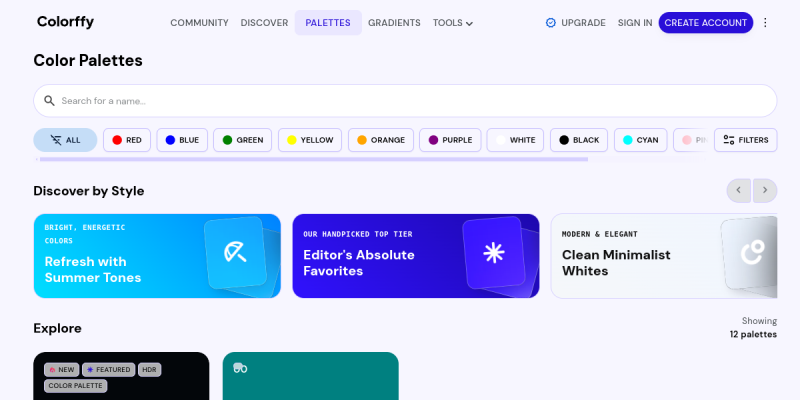Image resolution: width=800 pixels, height=400 pixels.
Task: Filter palettes by Green
Action: (x=242, y=140)
